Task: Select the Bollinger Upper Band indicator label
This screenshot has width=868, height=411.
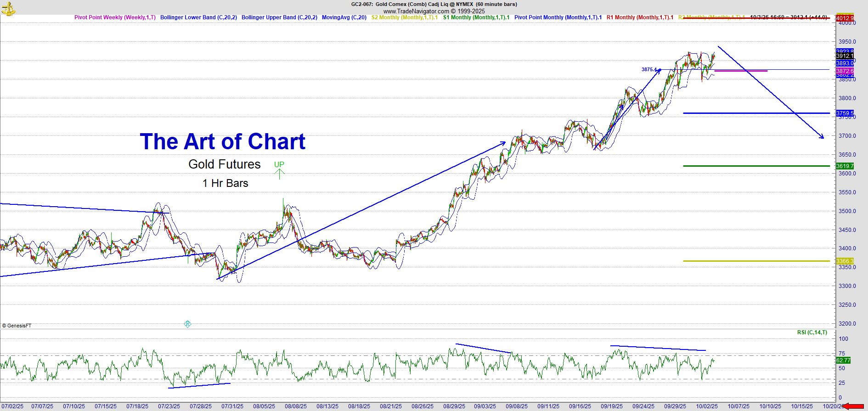Action: click(x=279, y=17)
